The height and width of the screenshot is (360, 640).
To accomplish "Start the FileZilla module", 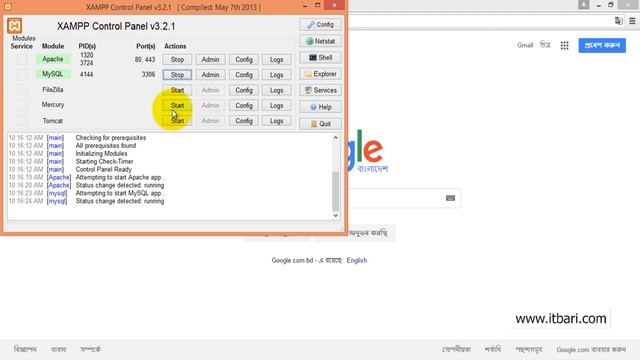I will tap(177, 90).
